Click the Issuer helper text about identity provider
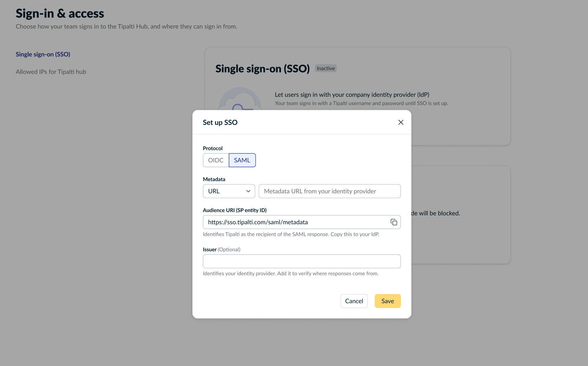Viewport: 588px width, 366px height. [x=291, y=273]
